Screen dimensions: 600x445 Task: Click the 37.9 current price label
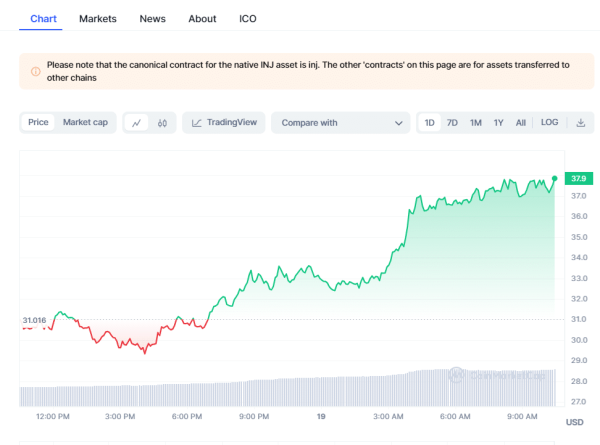click(x=578, y=179)
